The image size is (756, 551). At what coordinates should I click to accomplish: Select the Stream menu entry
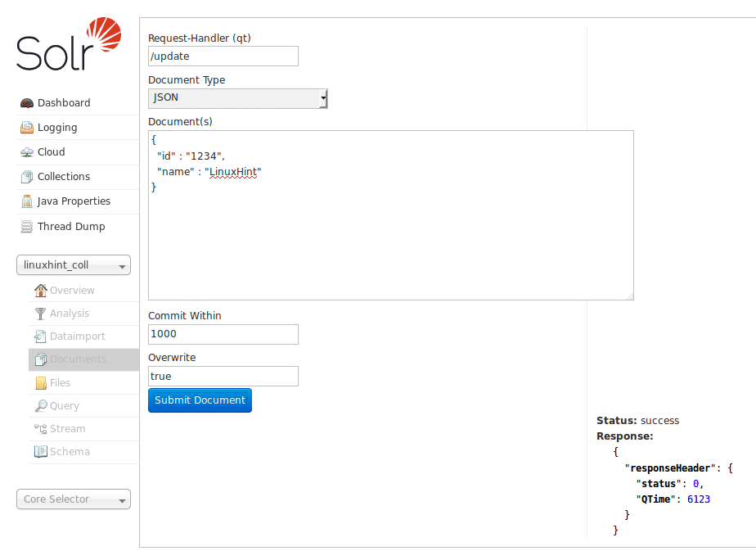point(67,429)
